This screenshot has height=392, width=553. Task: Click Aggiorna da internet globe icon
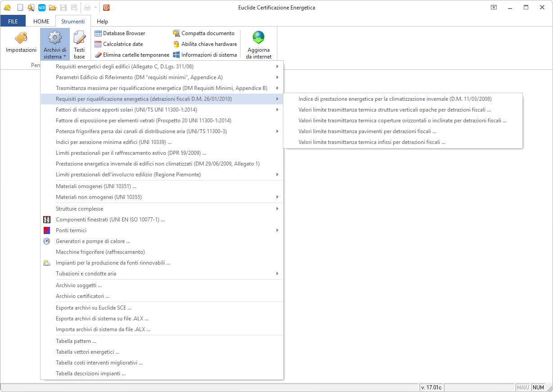[258, 38]
